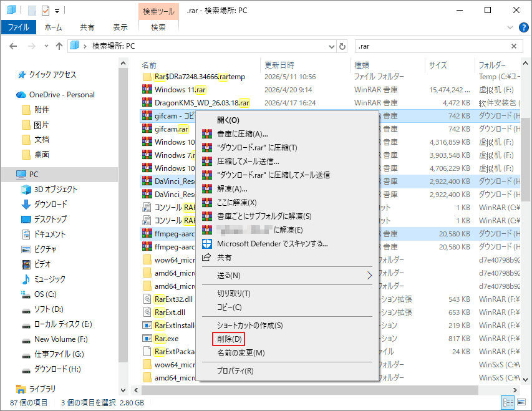The height and width of the screenshot is (411, 532).
Task: Click the archive icon of Windows 11.rar
Action: click(x=147, y=90)
